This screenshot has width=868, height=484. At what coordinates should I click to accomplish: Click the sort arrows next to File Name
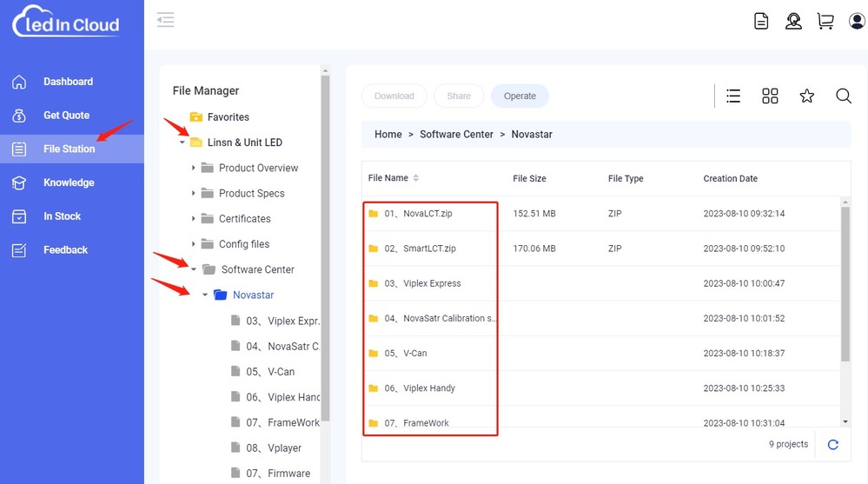point(415,178)
